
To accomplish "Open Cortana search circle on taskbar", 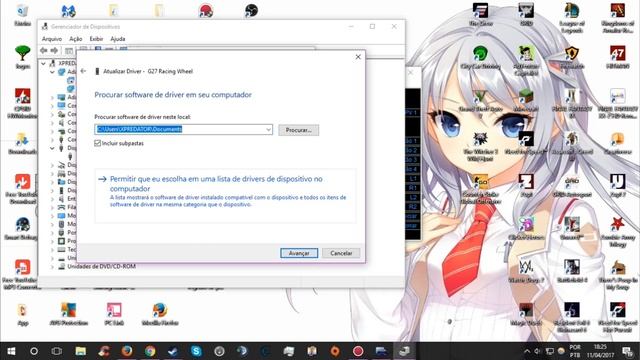I will (x=34, y=351).
